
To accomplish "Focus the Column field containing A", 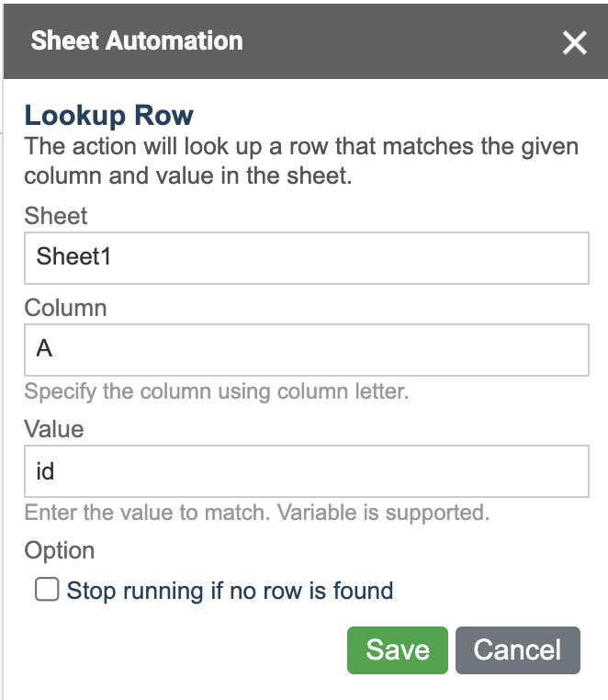I will 307,350.
